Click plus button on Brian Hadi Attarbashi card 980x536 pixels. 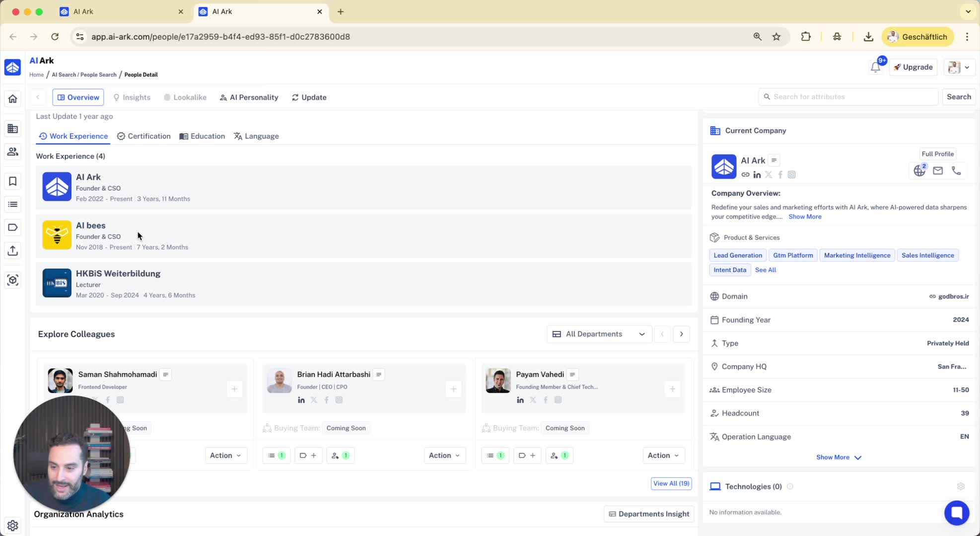click(453, 389)
